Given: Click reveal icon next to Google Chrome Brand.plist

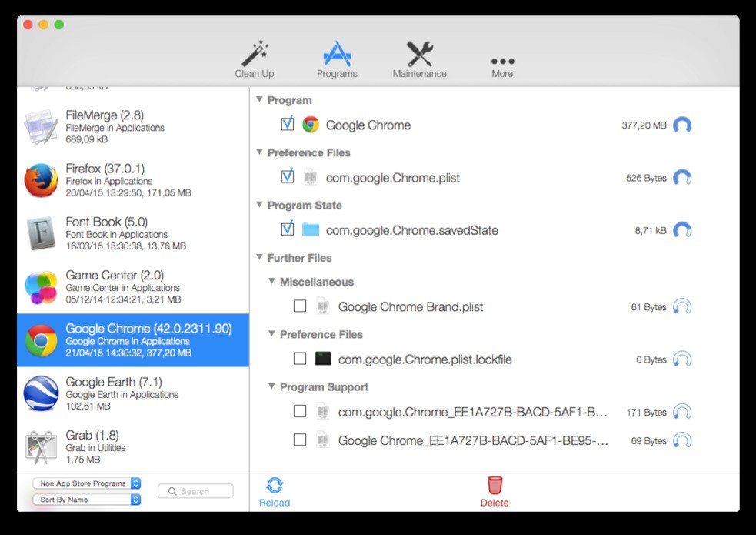Looking at the screenshot, I should pos(682,307).
